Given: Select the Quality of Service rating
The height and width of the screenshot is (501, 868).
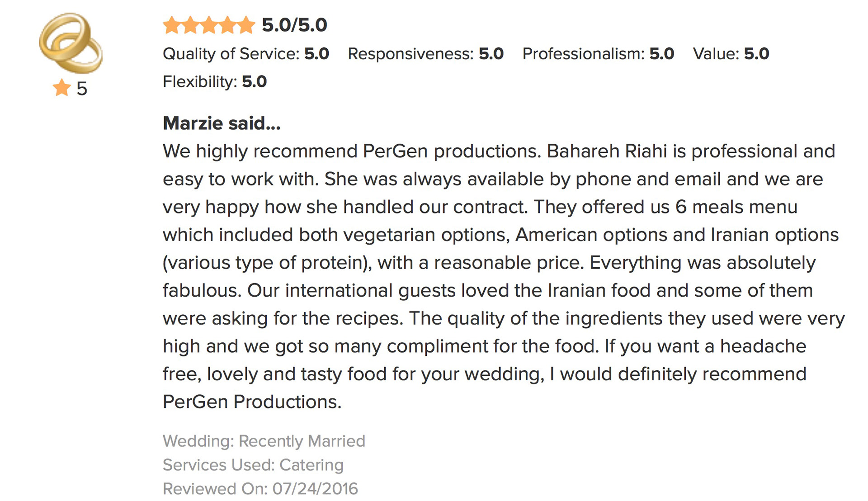Looking at the screenshot, I should pyautogui.click(x=245, y=54).
